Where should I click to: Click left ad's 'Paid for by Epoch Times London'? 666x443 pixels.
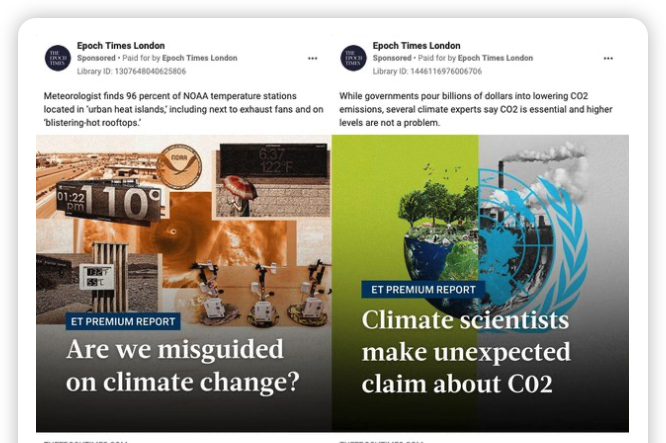tap(180, 58)
